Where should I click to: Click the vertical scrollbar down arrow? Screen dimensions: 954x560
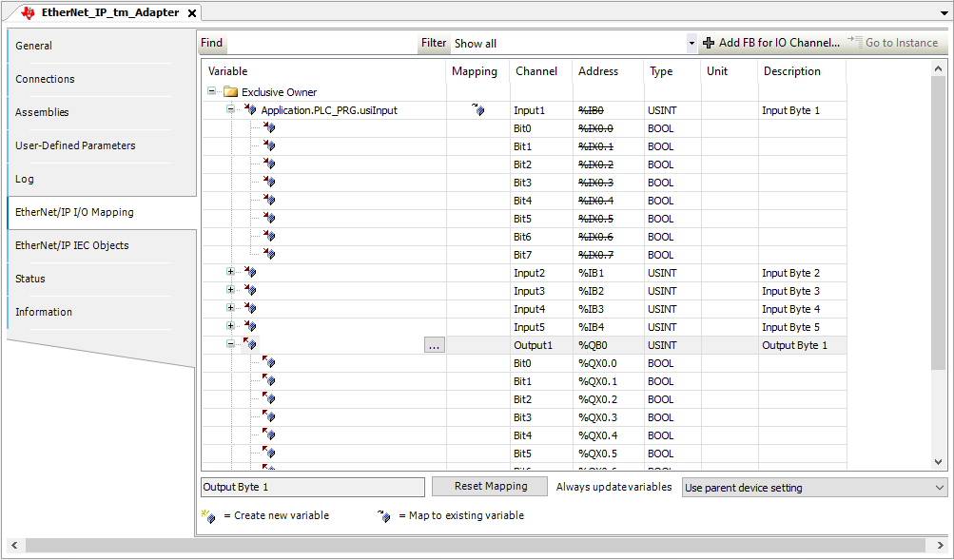tap(939, 461)
